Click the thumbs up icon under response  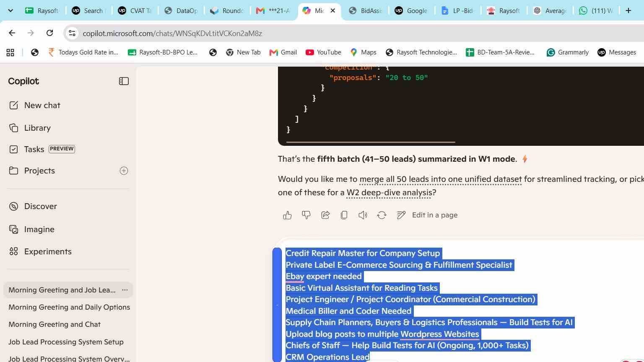coord(287,215)
